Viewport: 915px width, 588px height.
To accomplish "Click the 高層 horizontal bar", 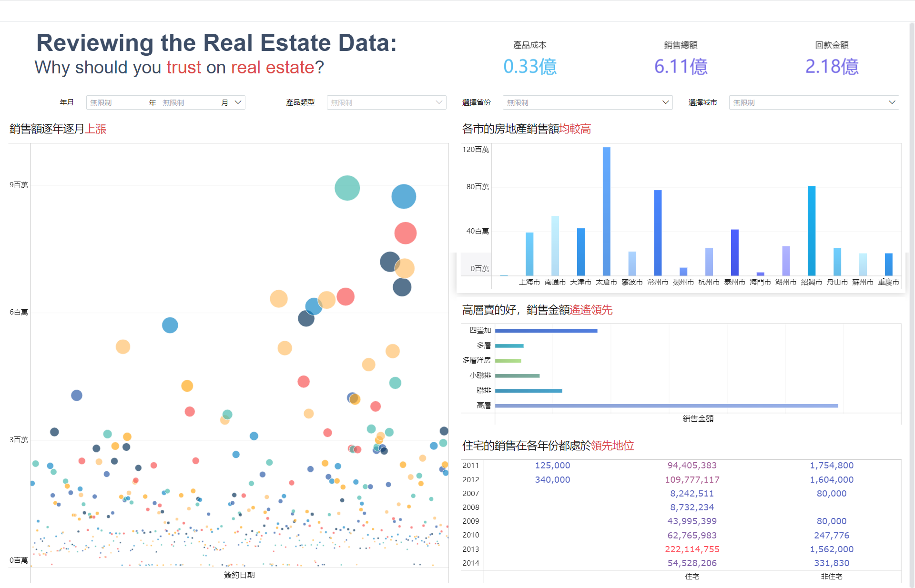I will [666, 406].
